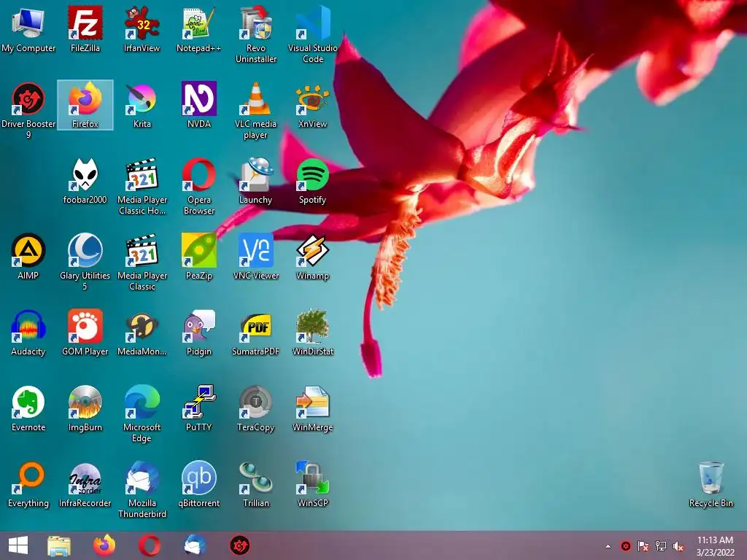
Task: Select the VLC media player shortcut
Action: [x=256, y=111]
